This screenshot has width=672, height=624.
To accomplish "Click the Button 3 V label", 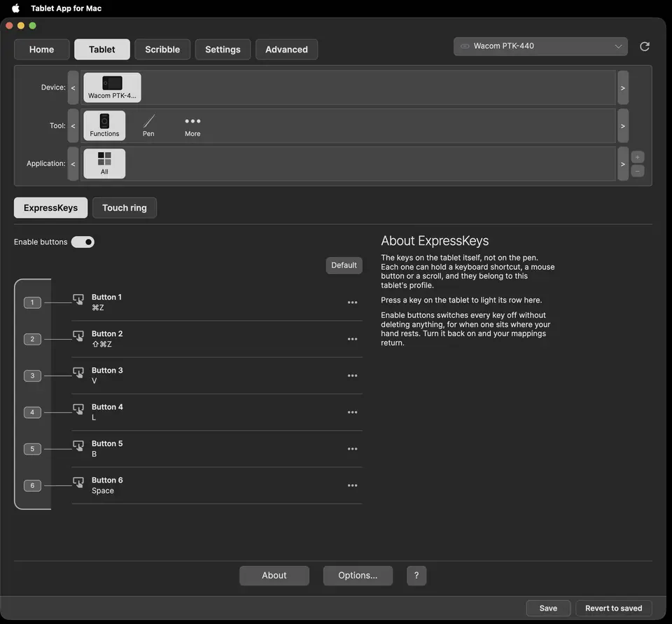I will coord(94,381).
